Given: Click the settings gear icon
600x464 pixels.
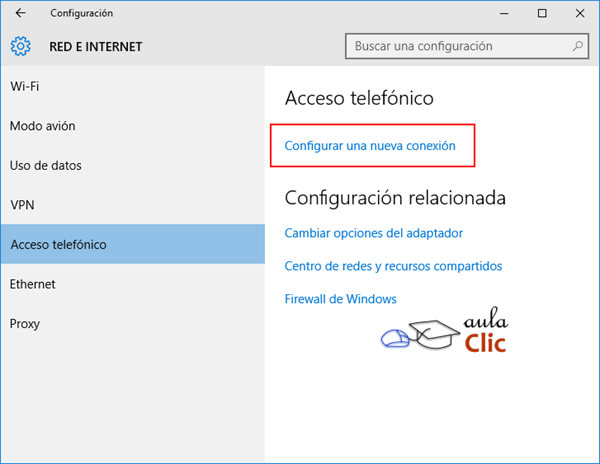Looking at the screenshot, I should [x=21, y=46].
